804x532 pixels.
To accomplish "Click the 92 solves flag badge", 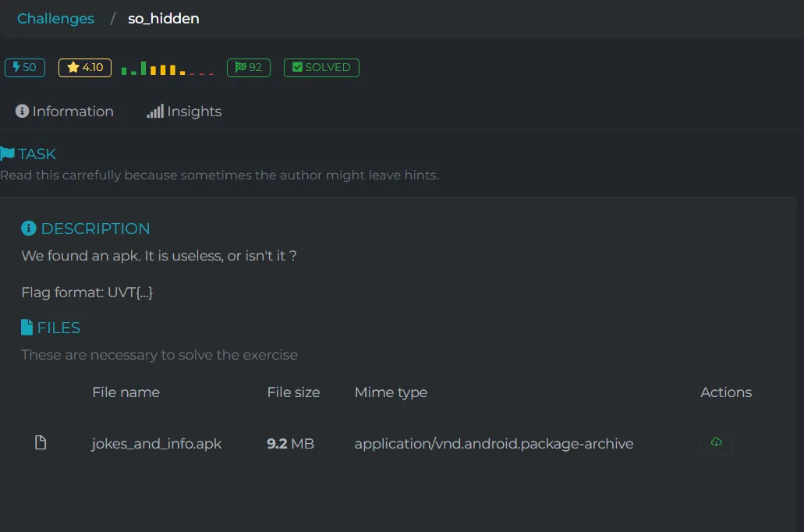I will (249, 67).
